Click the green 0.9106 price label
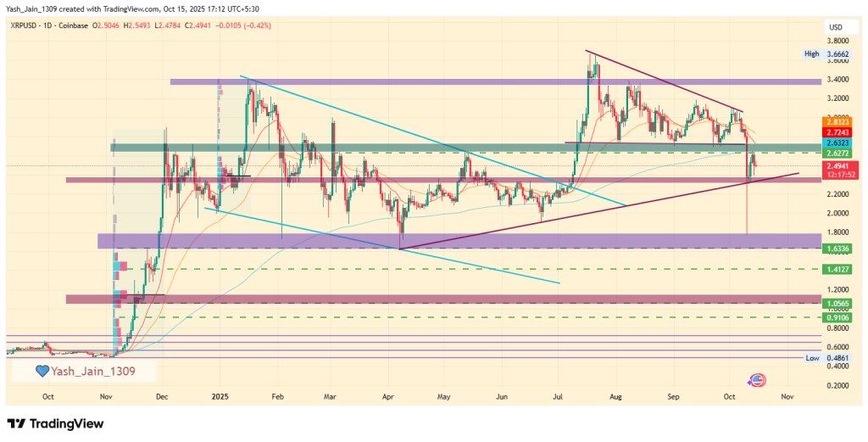This screenshot has height=442, width=868. 837,316
